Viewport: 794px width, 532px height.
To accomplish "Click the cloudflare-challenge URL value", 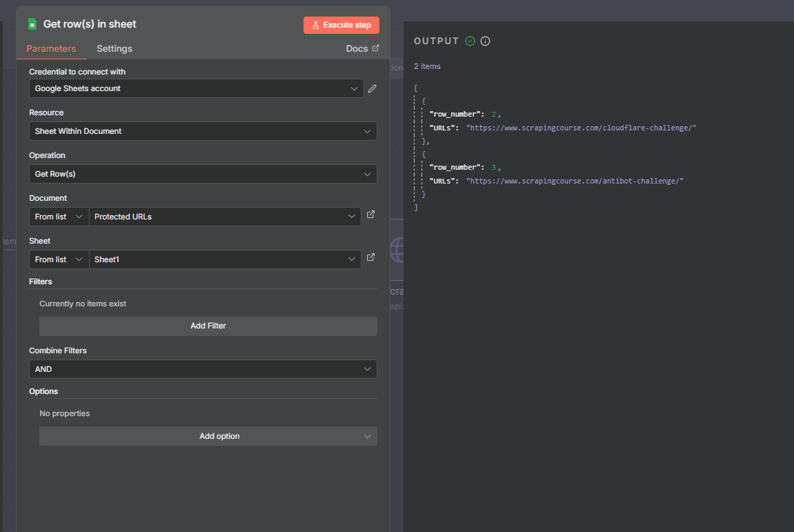I will point(581,128).
